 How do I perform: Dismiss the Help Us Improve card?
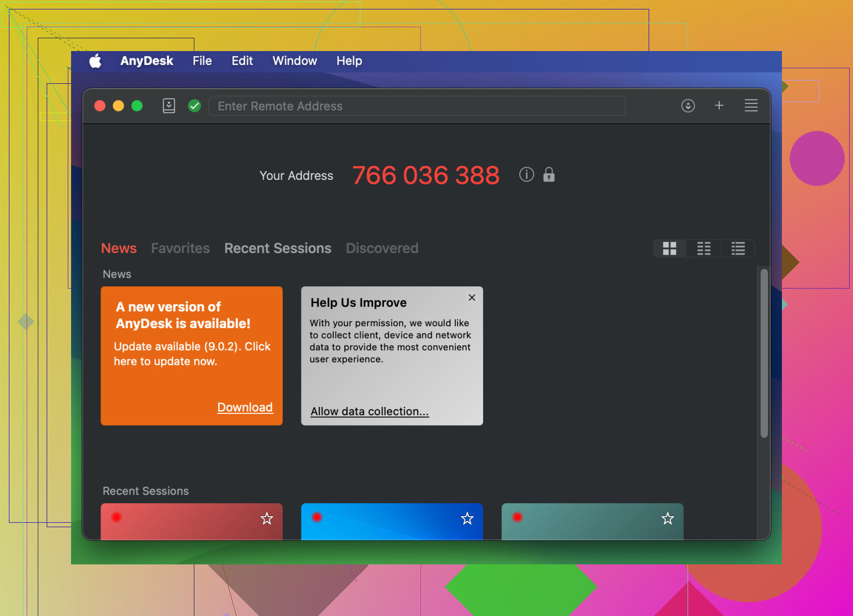click(471, 297)
